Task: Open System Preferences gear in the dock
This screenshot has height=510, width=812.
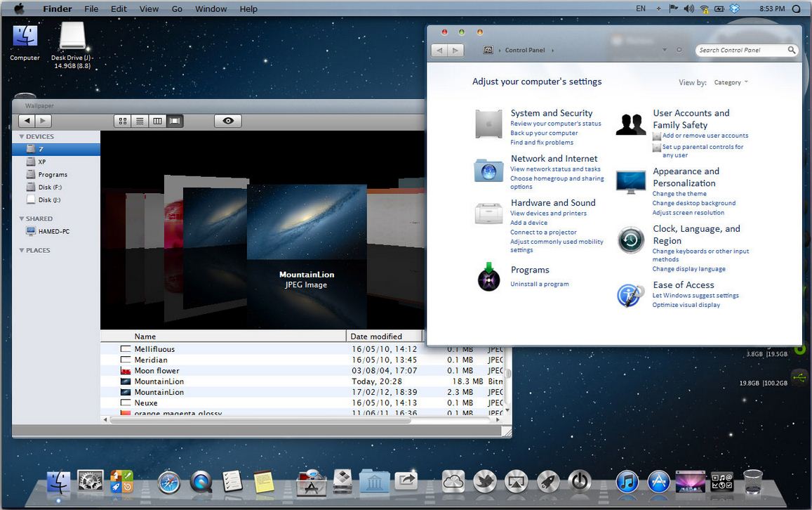Action: pyautogui.click(x=90, y=481)
